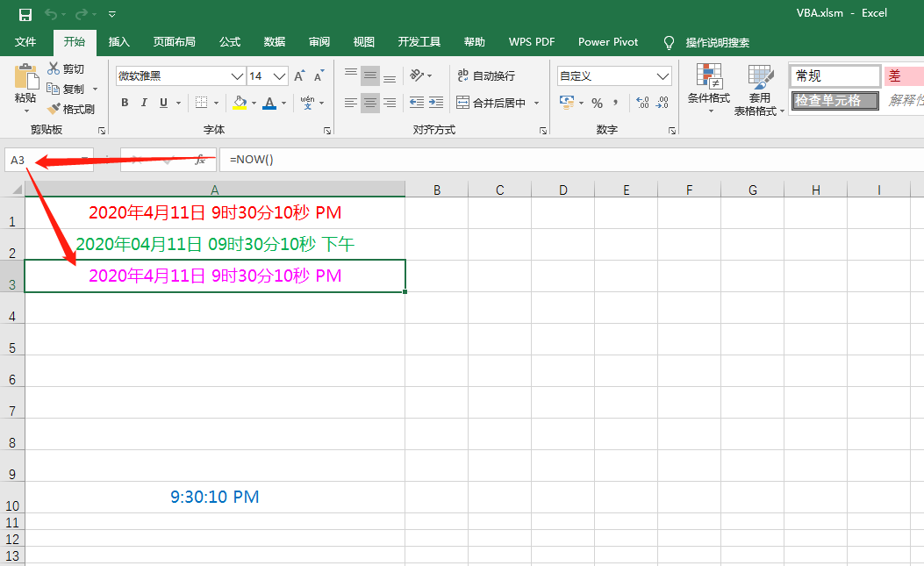924x566 pixels.
Task: Toggle Align Left
Action: (x=351, y=103)
